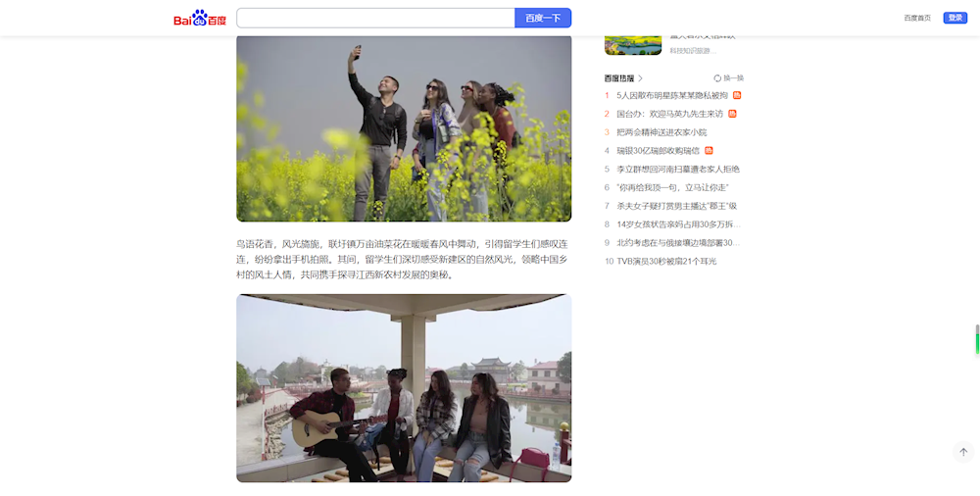Screen dimensions: 980x496
Task: Click the 登录 login button
Action: [955, 18]
